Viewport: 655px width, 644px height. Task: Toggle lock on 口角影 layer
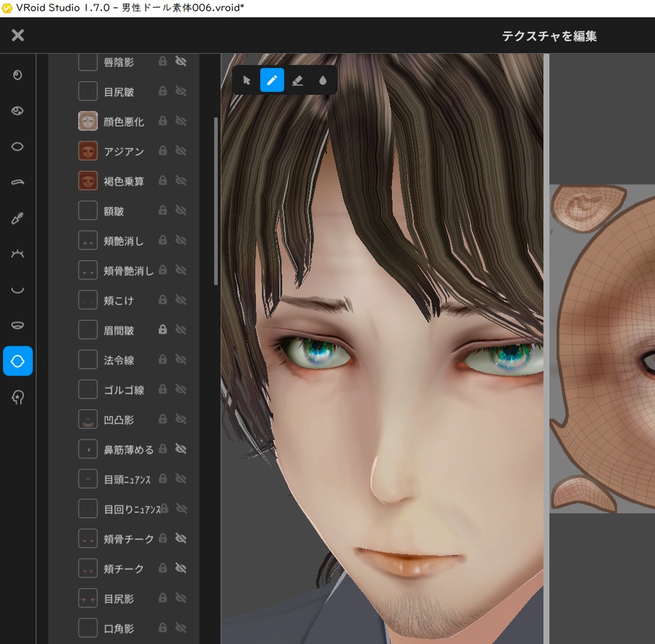(x=163, y=628)
